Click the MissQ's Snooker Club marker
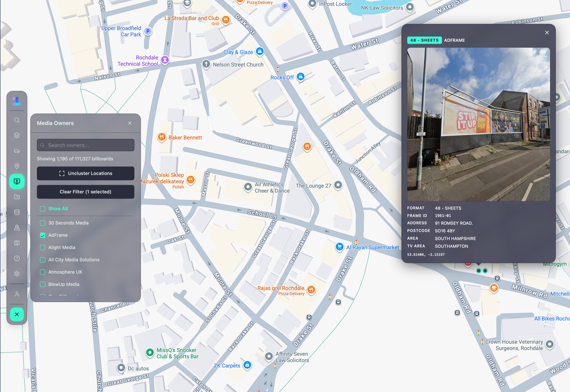 [150, 353]
